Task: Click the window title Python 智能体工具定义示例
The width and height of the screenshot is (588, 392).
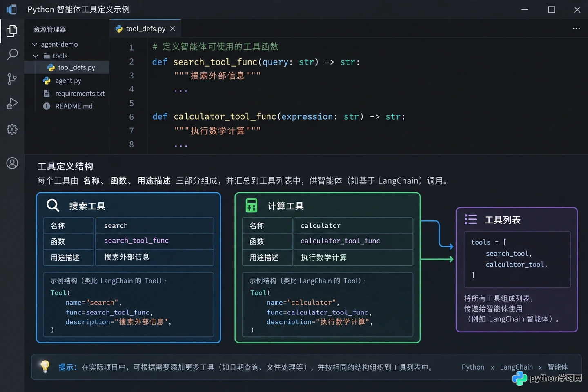Action: coord(78,9)
